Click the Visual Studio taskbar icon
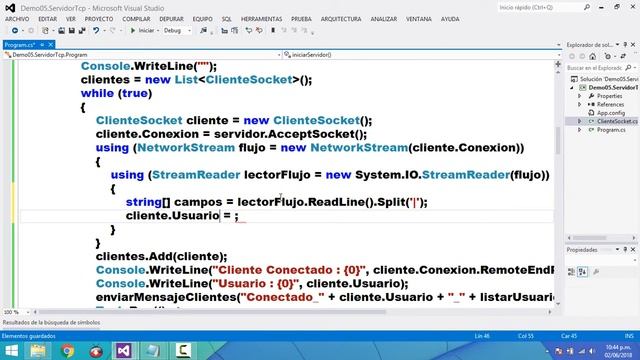The width and height of the screenshot is (640, 360). [x=124, y=351]
